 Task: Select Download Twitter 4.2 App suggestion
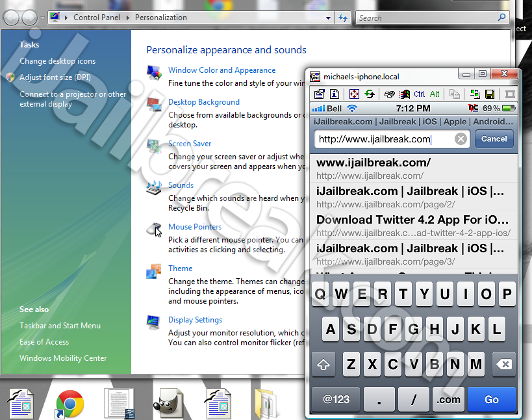point(414,226)
